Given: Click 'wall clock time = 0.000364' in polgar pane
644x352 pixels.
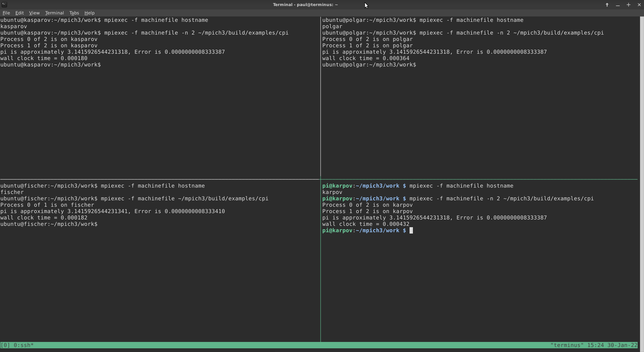Looking at the screenshot, I should pos(365,58).
